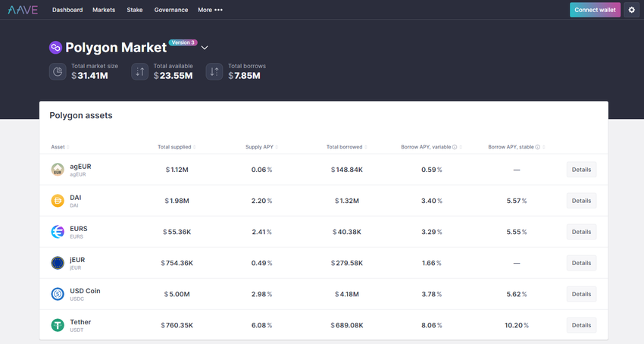The image size is (644, 344).
Task: Open settings via the gear icon
Action: pyautogui.click(x=632, y=10)
